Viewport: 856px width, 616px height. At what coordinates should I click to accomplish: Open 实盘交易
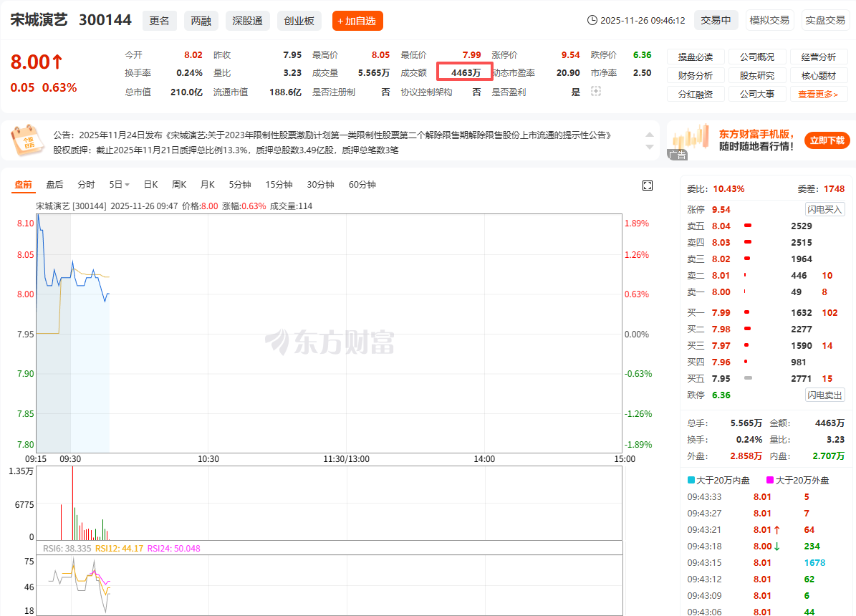pos(825,20)
